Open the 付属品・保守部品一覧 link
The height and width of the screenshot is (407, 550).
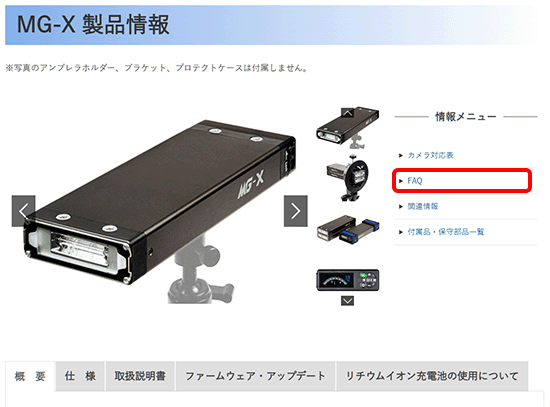[x=446, y=232]
